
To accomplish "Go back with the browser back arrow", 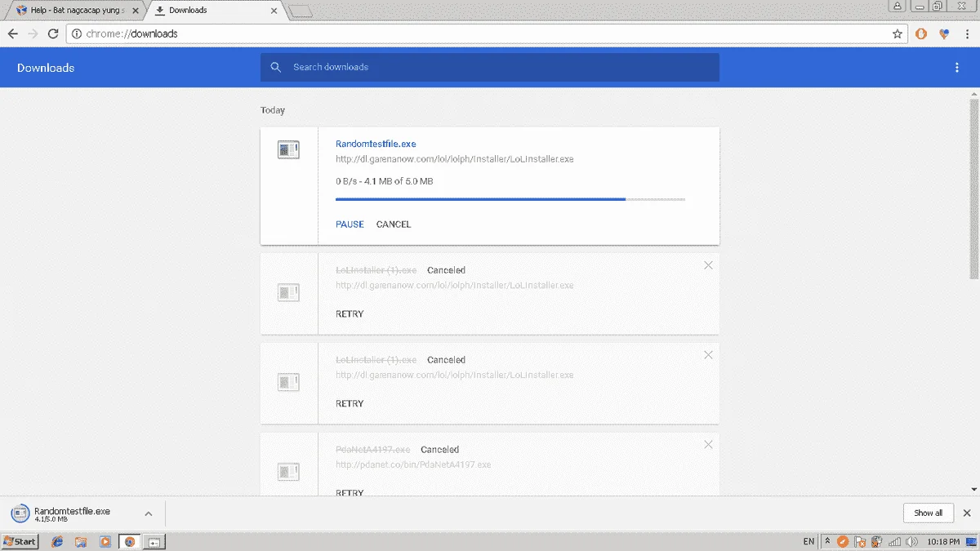I will [12, 34].
